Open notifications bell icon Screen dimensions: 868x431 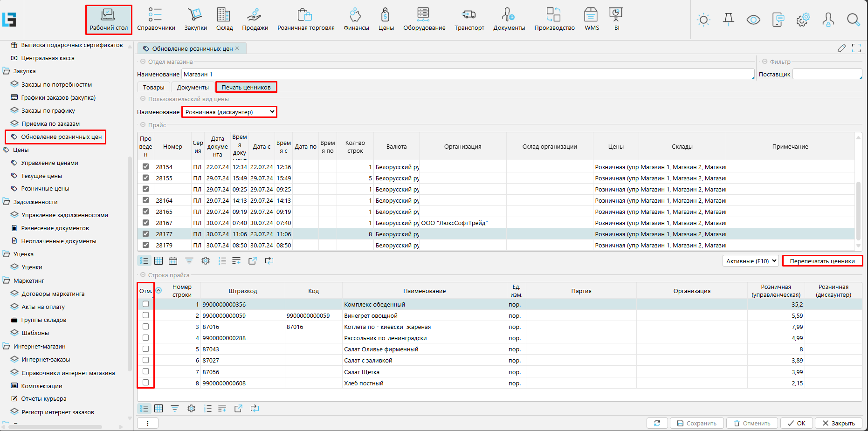[x=728, y=20]
